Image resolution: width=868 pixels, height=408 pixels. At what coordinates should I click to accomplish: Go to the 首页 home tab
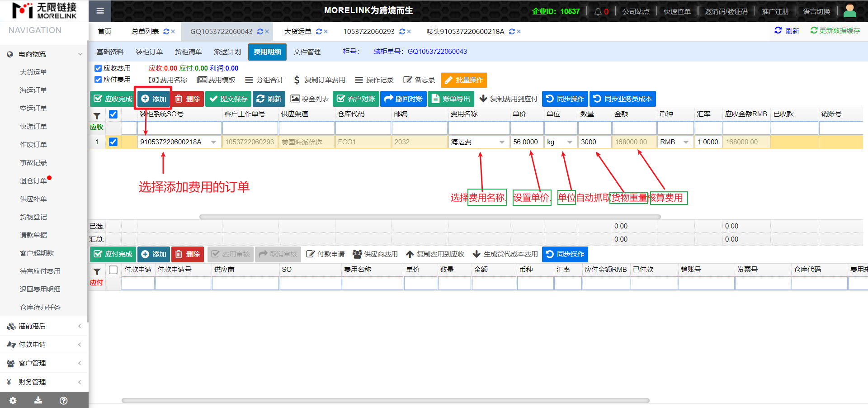[104, 32]
